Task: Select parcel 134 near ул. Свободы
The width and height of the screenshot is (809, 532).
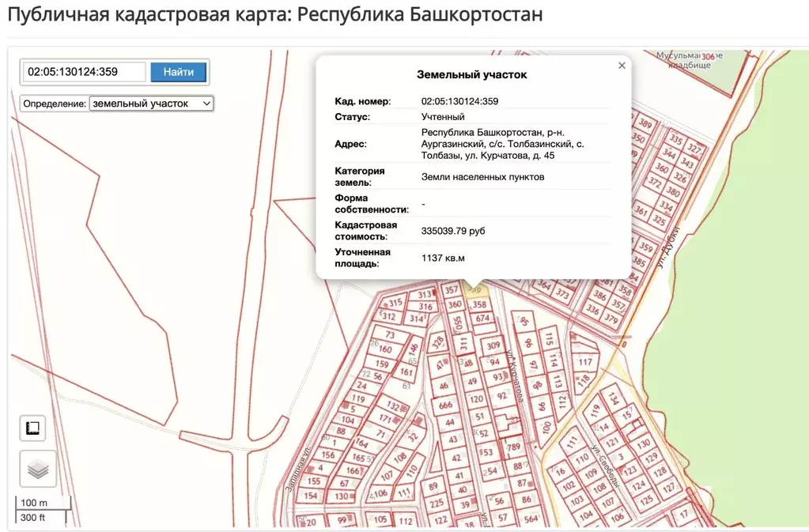Action: pos(614,399)
